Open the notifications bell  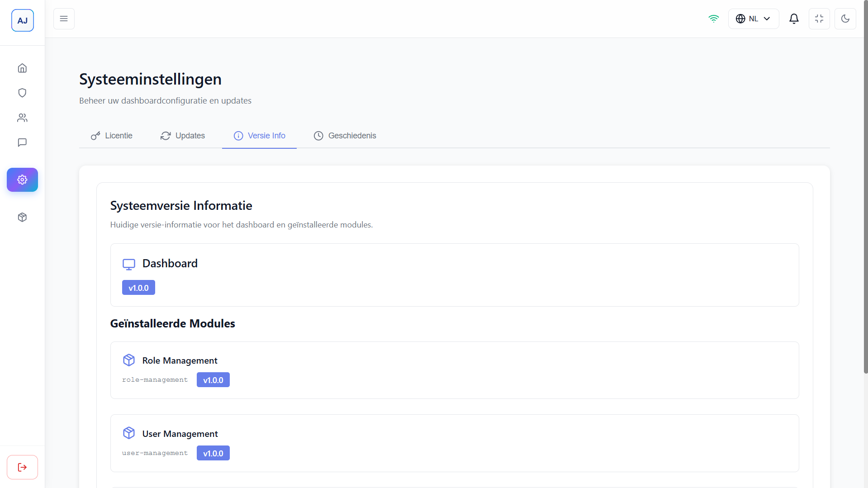pyautogui.click(x=794, y=19)
